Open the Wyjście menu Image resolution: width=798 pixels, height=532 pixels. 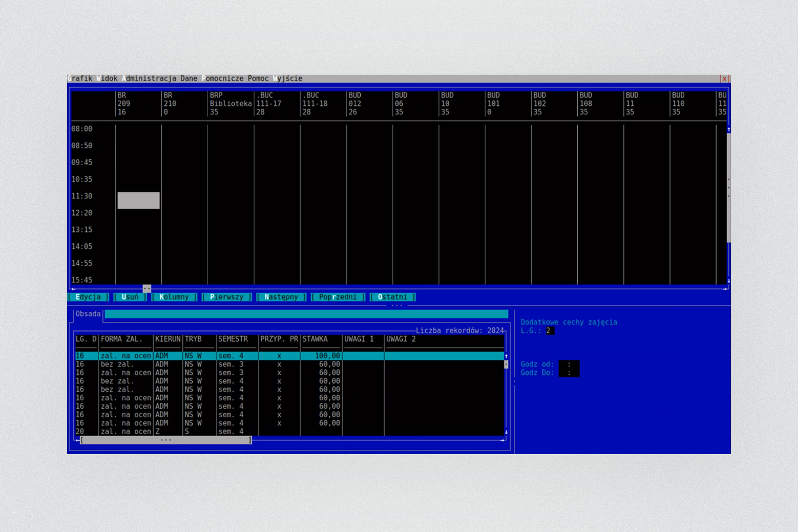(x=288, y=78)
